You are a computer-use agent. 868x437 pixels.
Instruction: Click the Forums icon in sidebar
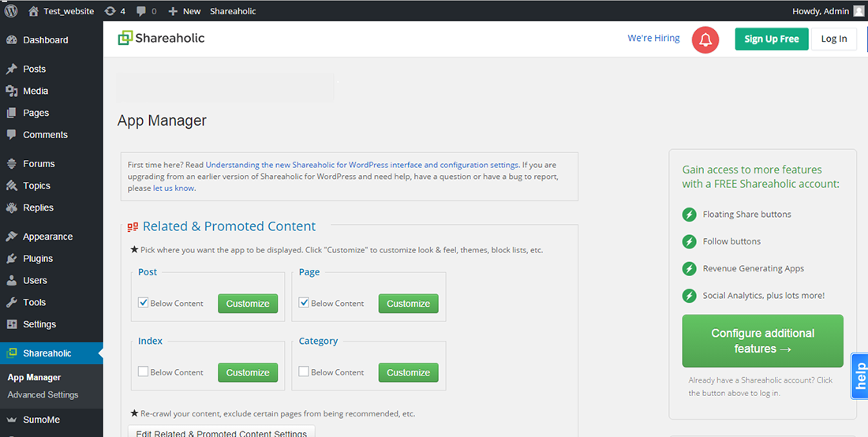pos(11,164)
